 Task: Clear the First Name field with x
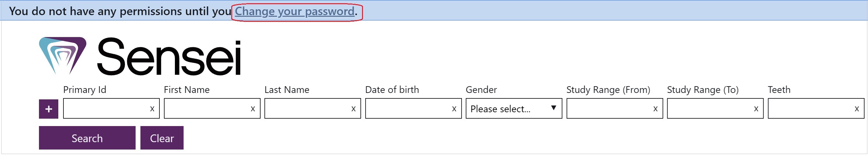point(253,109)
